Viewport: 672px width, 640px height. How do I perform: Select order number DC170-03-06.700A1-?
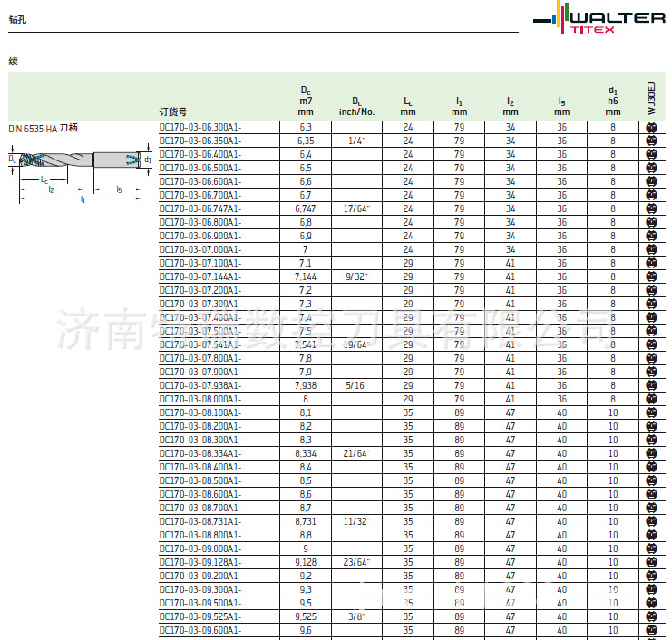coord(200,195)
